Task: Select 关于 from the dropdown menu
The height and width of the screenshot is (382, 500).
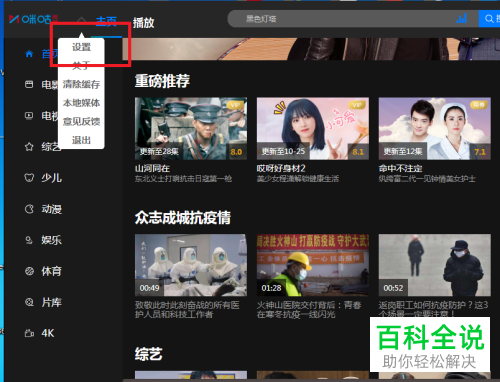Action: [81, 65]
